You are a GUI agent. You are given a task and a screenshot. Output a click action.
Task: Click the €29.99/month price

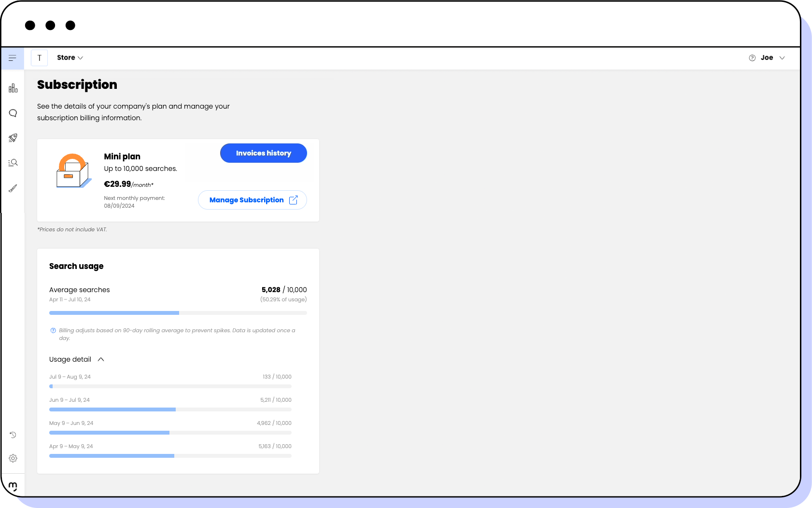[129, 184]
